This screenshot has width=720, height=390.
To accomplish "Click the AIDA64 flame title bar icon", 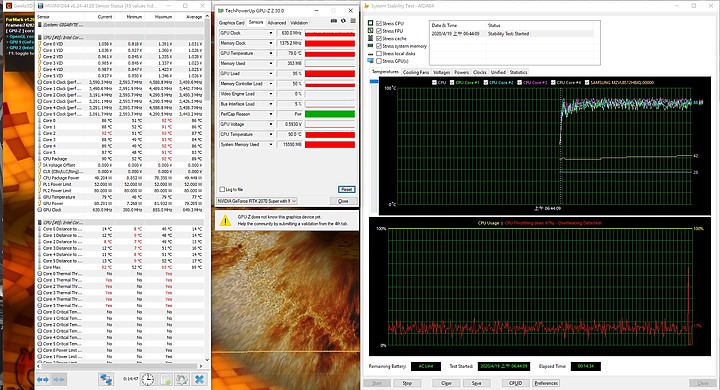I will 366,6.
